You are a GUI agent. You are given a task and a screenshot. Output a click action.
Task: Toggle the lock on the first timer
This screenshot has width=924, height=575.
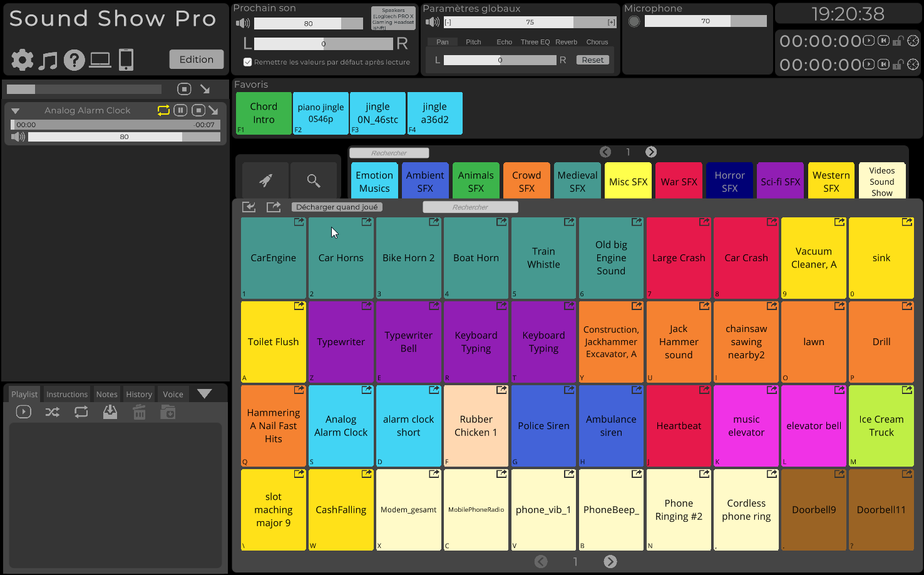[x=899, y=40]
